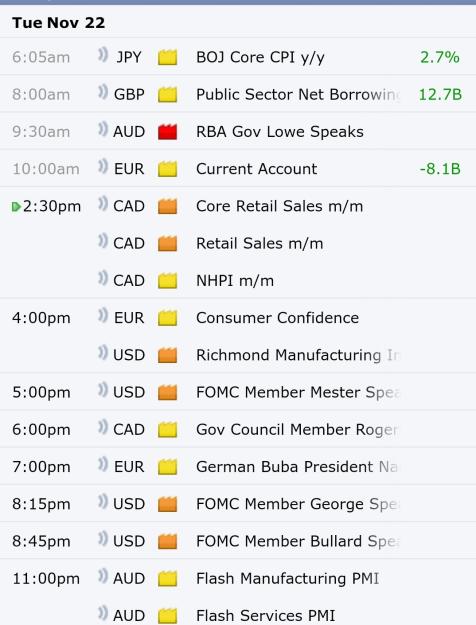Click the yellow impact icon for Flash Manufacturing PMI
The image size is (476, 625).
click(x=167, y=579)
